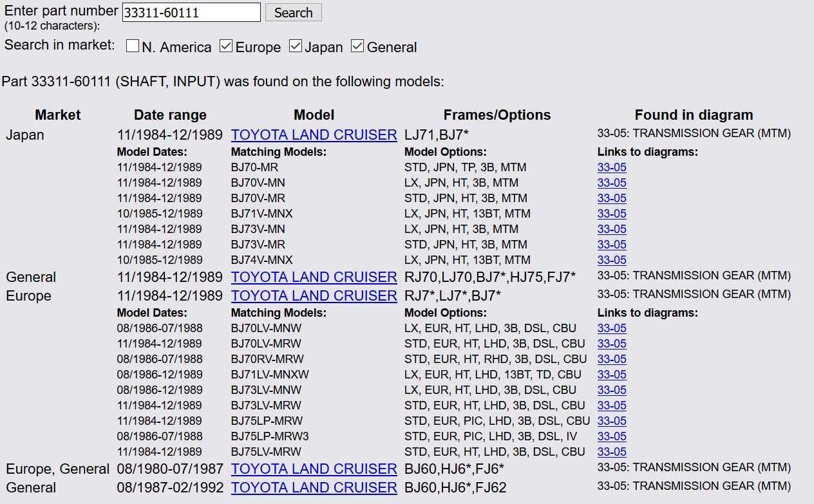The image size is (814, 504).
Task: Follow the 33-05 link in the BJ75LP-MRW row
Action: pos(612,421)
